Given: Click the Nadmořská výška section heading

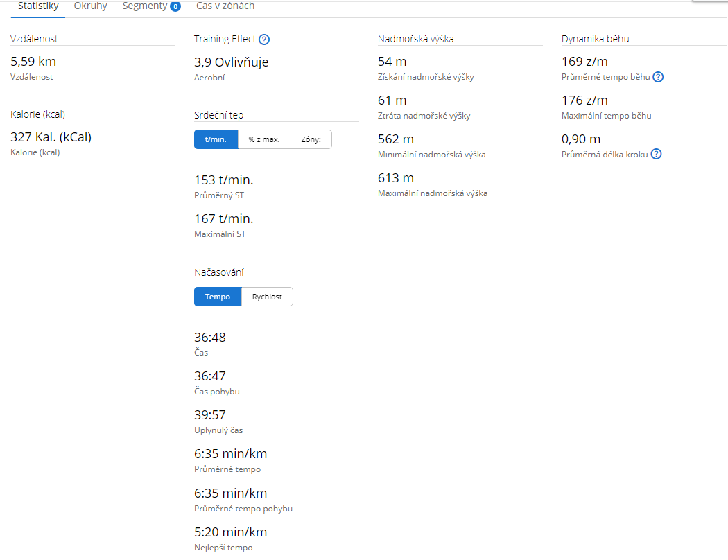Looking at the screenshot, I should click(416, 39).
